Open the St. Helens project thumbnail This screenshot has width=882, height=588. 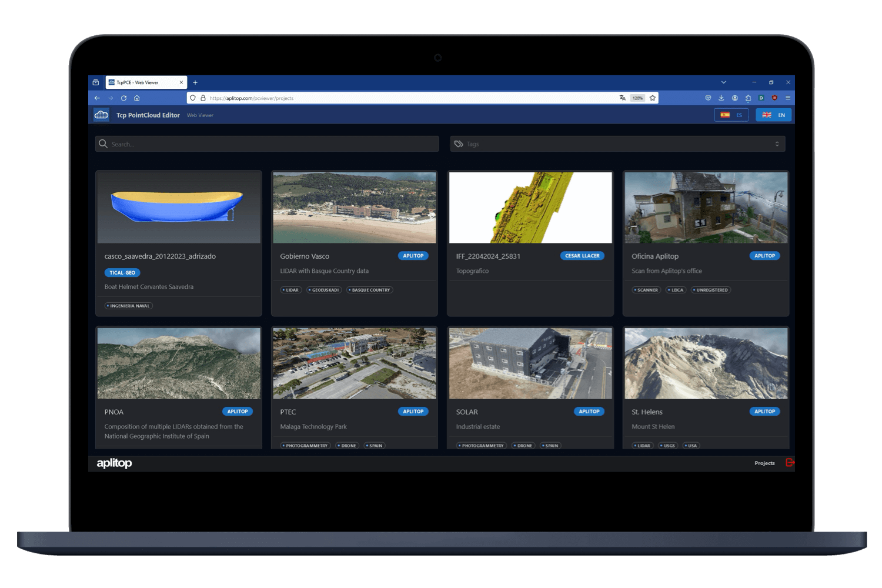pos(705,363)
